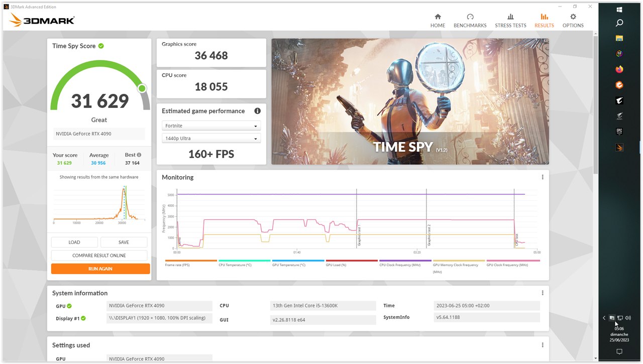Show hidden system tray icons
Screen dimensions: 643x364
[x=604, y=318]
